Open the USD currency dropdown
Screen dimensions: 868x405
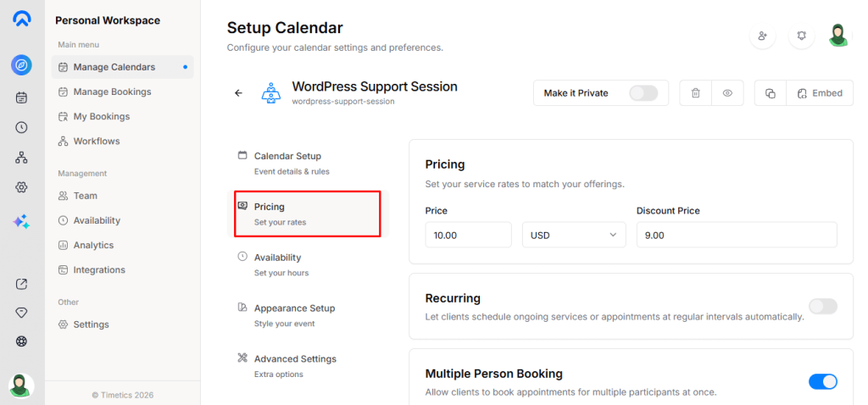(x=574, y=235)
